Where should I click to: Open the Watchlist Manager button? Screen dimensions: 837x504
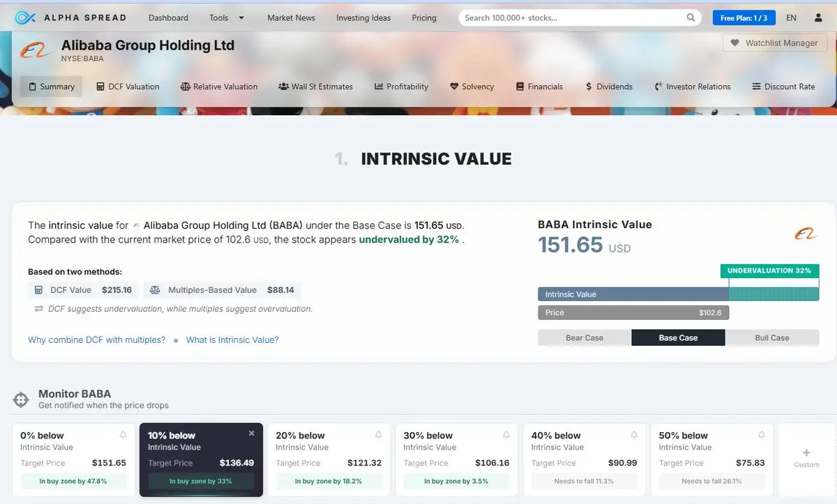tap(774, 43)
